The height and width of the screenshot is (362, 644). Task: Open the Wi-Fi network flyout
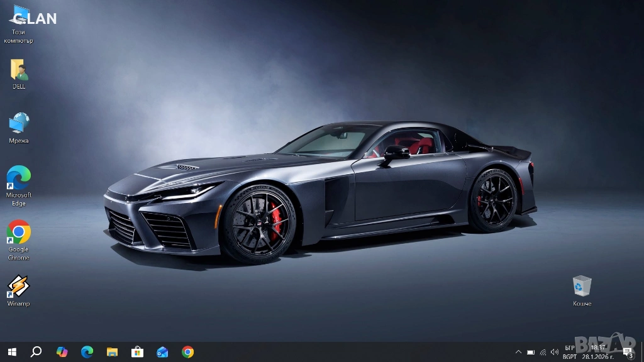coord(543,352)
